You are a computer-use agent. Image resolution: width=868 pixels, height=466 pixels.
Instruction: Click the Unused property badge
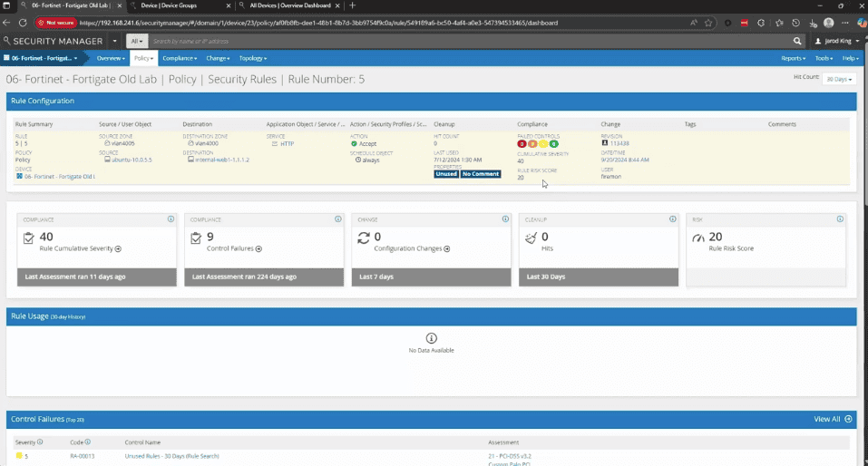pos(446,174)
